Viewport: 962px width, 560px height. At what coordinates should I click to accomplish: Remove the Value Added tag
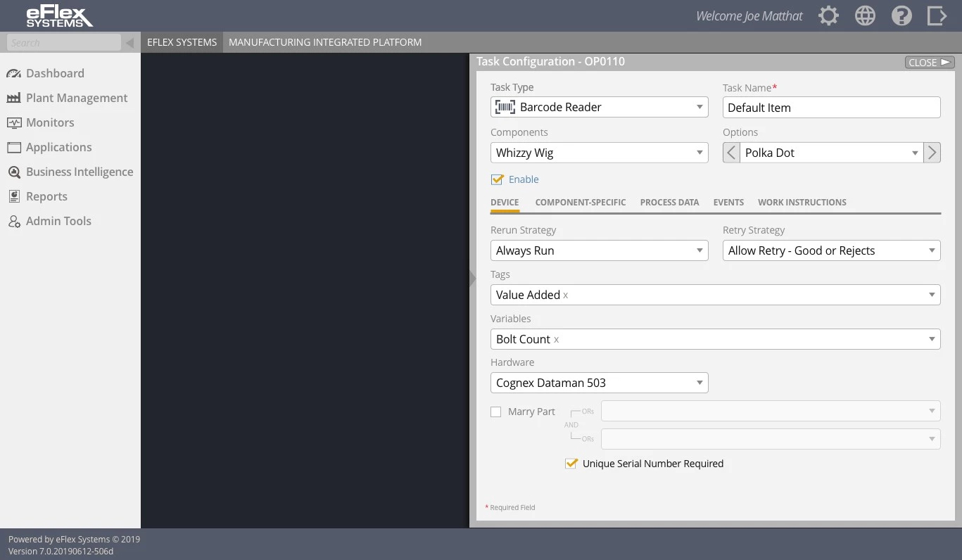point(565,295)
